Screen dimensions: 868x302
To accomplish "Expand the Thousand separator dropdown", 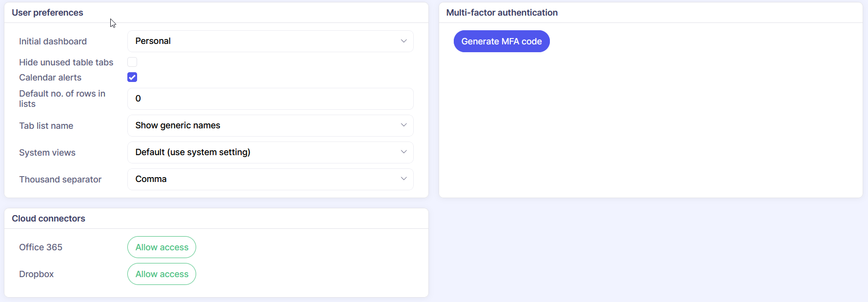I will pos(270,180).
